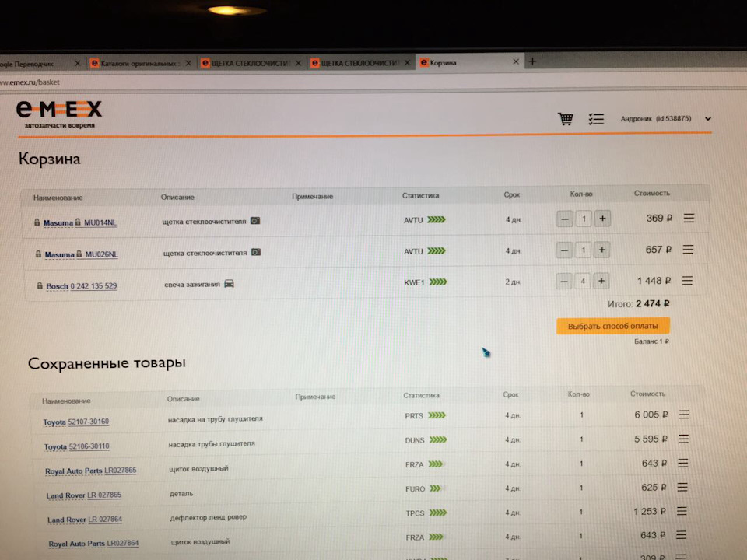Click AVTU statistics for Masuma MU014NL
Screen dimensions: 747x560
(x=425, y=220)
